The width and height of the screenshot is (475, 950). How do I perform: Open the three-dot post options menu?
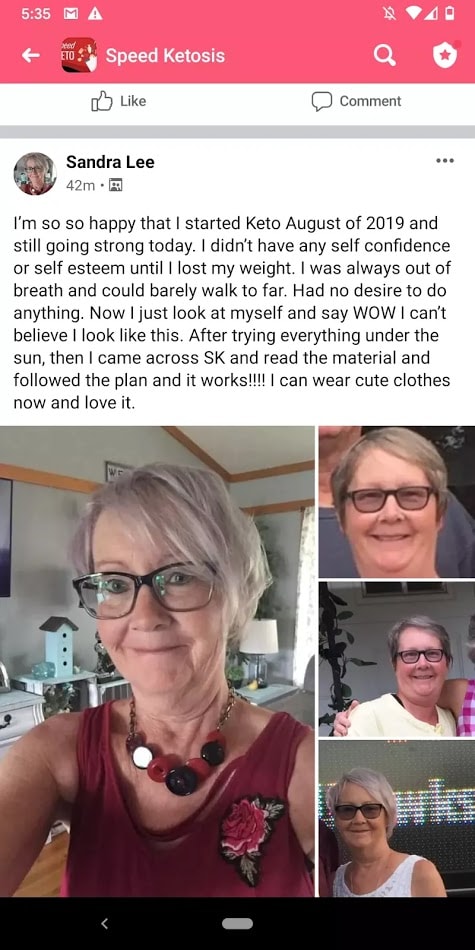click(x=445, y=161)
